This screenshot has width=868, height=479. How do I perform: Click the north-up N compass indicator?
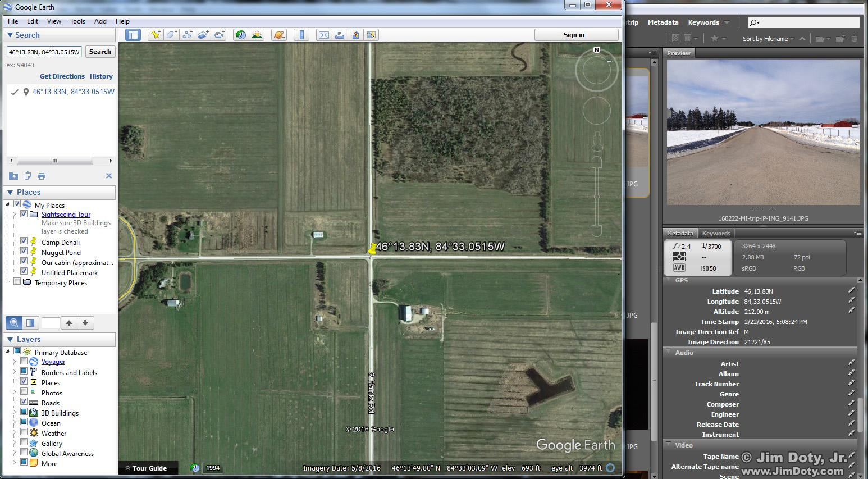point(597,50)
